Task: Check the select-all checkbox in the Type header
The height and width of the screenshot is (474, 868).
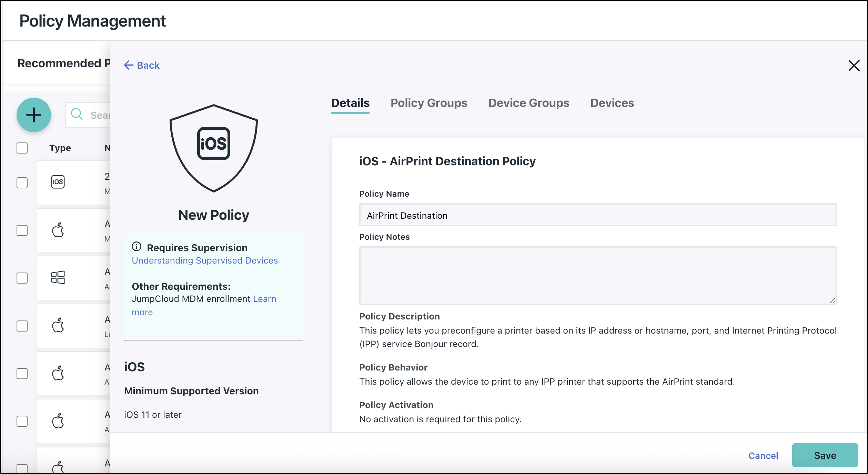Action: click(x=22, y=148)
